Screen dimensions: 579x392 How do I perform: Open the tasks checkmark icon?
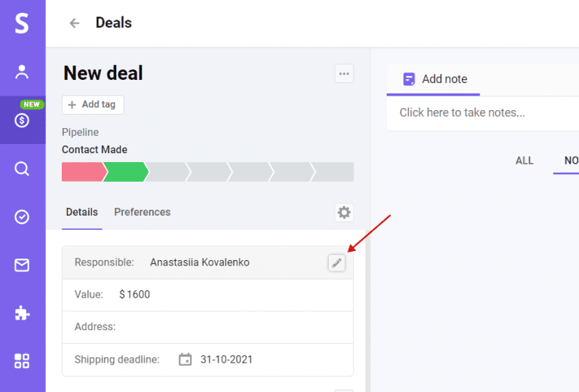pyautogui.click(x=22, y=217)
